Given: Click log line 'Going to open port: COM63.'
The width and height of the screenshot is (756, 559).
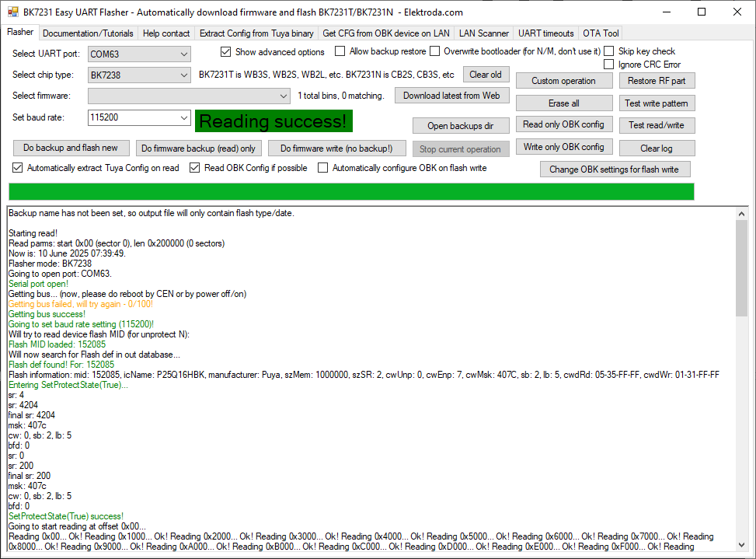Looking at the screenshot, I should (x=60, y=274).
